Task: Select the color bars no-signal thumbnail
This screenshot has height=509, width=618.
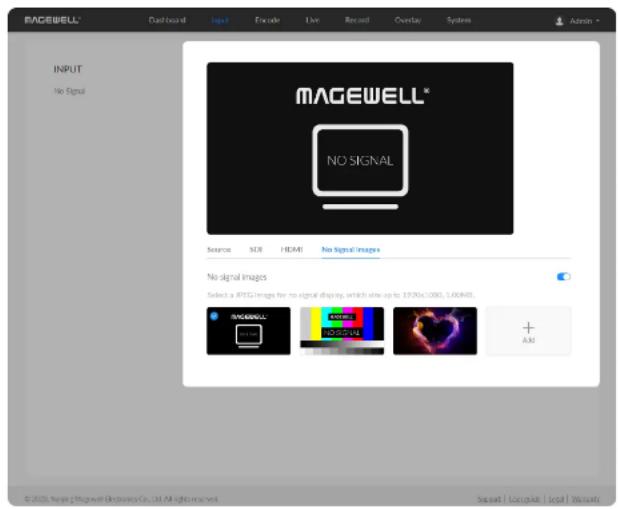Action: tap(342, 331)
